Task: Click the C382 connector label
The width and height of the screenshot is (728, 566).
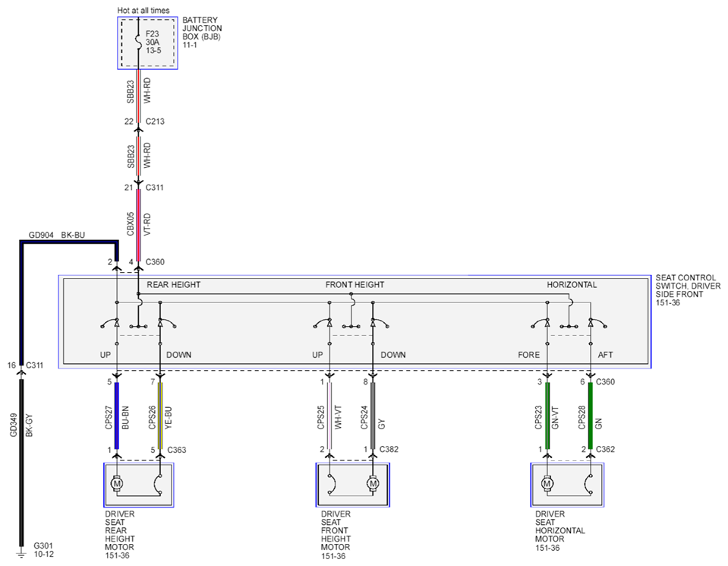Action: click(389, 449)
